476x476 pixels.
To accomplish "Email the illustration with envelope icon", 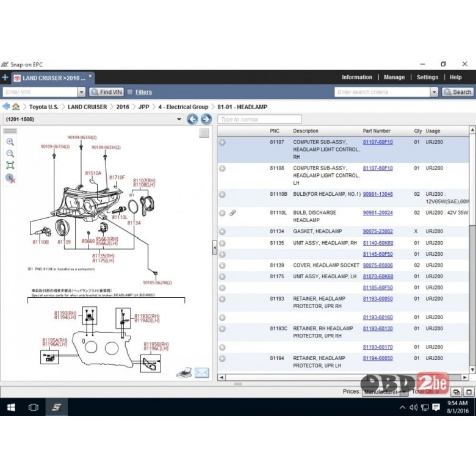I will tap(201, 372).
